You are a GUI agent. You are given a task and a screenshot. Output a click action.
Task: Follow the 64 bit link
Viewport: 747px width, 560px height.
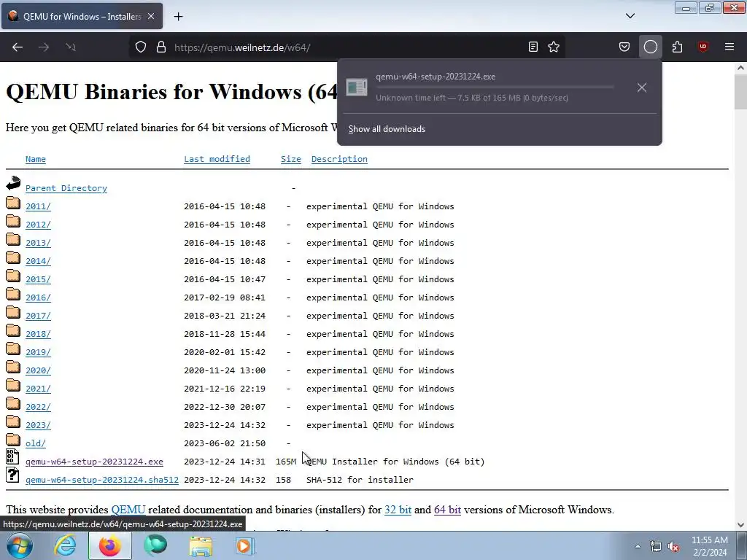(447, 510)
